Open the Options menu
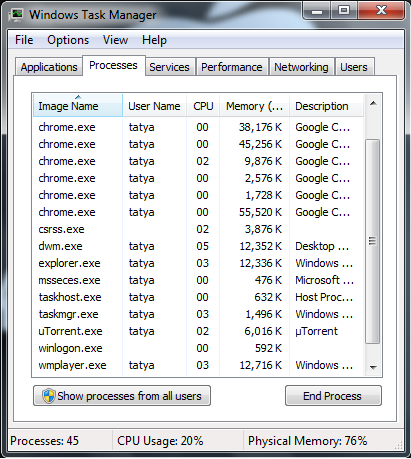Screen dimensions: 411x459 tap(68, 40)
